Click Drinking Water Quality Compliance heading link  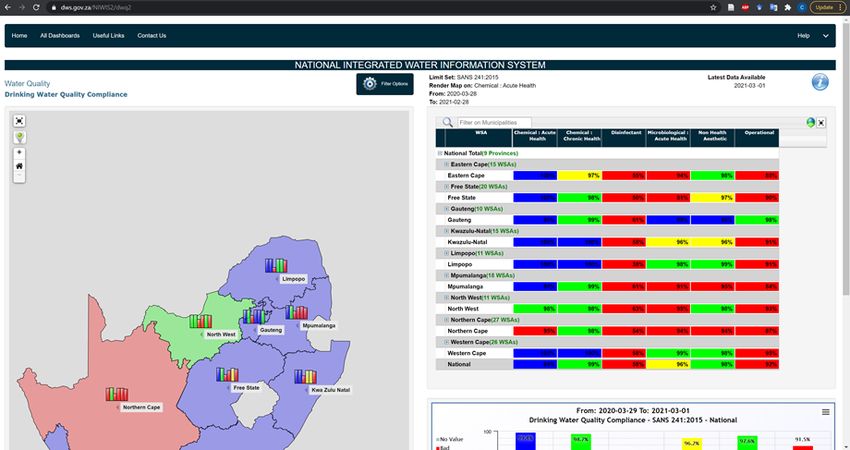tap(66, 94)
